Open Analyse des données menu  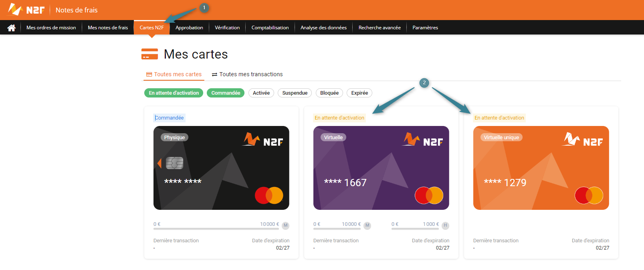point(323,28)
